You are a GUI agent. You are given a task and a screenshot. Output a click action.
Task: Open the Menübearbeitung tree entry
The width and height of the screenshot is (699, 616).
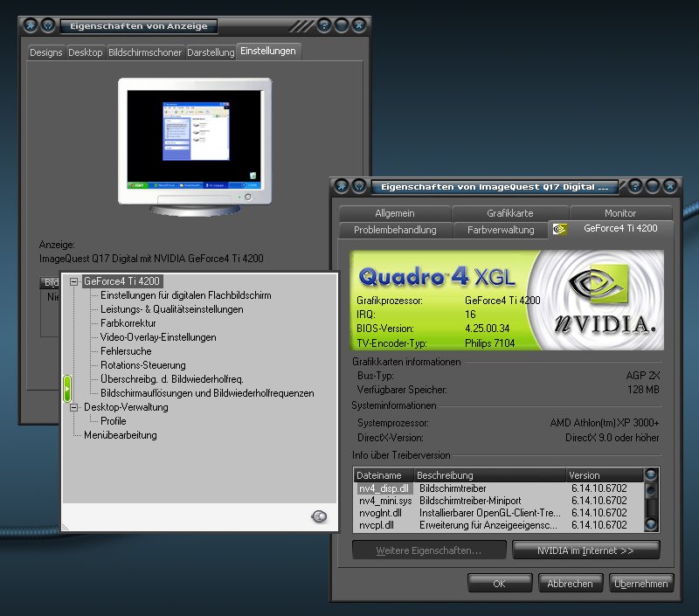click(121, 435)
